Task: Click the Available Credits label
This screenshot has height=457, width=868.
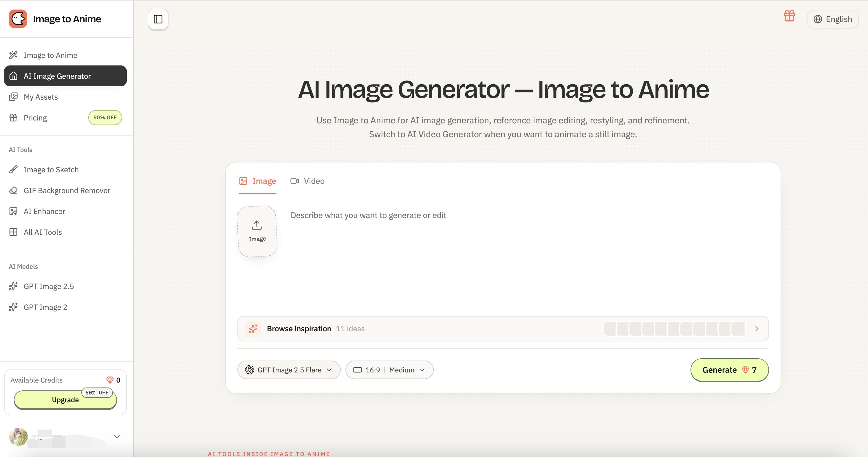Action: 36,380
